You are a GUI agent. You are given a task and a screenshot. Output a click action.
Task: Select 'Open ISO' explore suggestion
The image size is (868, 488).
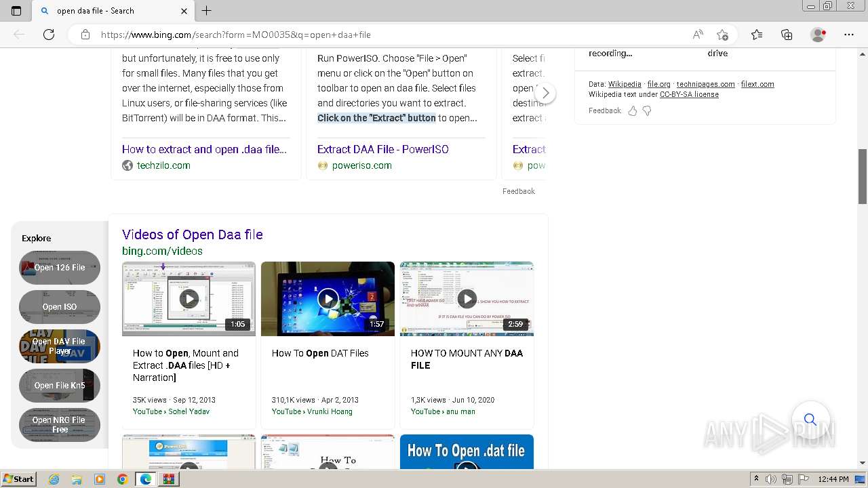click(x=60, y=307)
